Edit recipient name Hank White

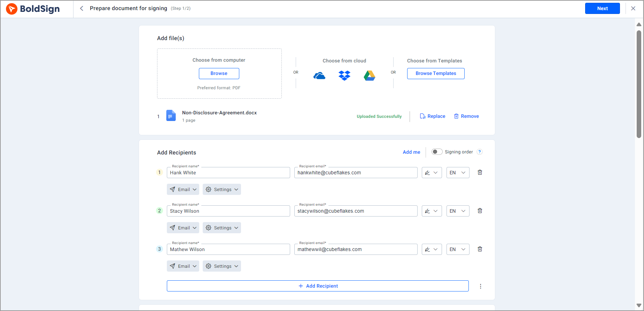(228, 173)
